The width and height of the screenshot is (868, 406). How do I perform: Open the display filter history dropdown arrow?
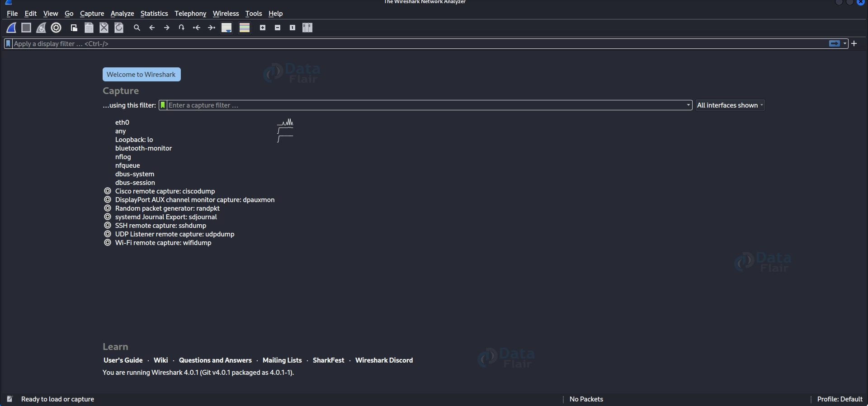845,44
